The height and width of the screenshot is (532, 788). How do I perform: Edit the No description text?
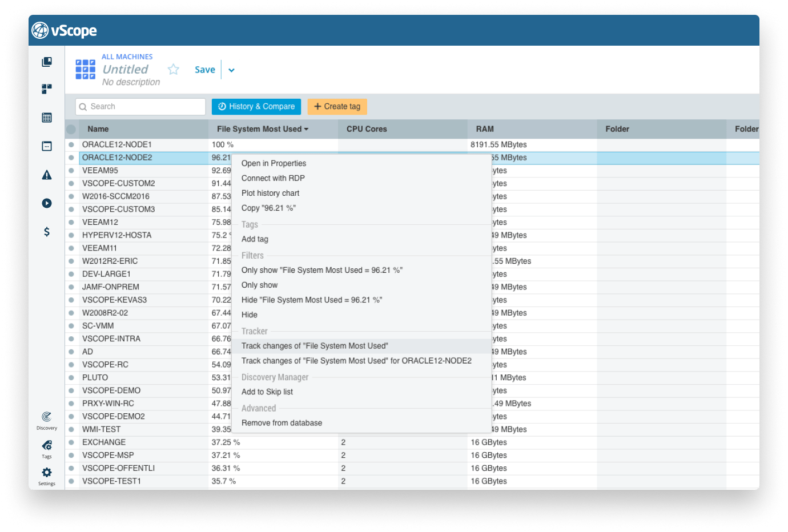pos(131,82)
